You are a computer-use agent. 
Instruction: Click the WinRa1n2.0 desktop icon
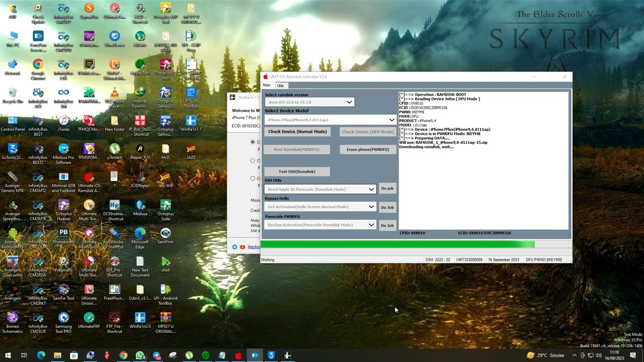click(x=140, y=321)
